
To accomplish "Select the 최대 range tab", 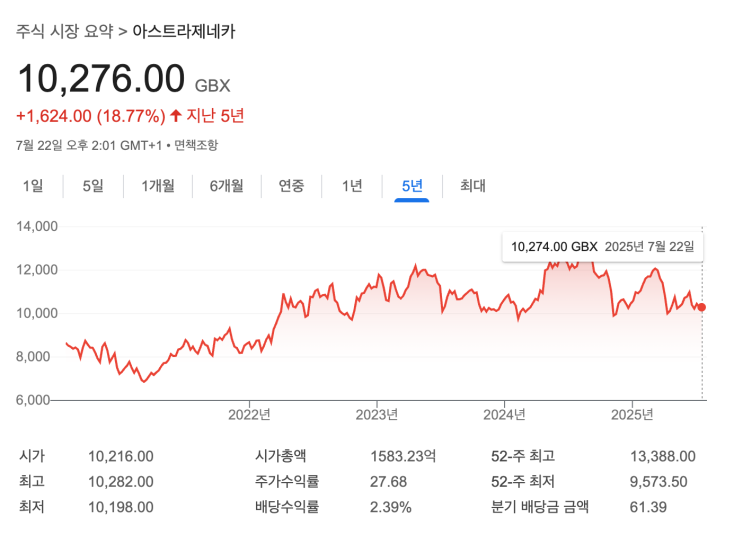I will (472, 186).
